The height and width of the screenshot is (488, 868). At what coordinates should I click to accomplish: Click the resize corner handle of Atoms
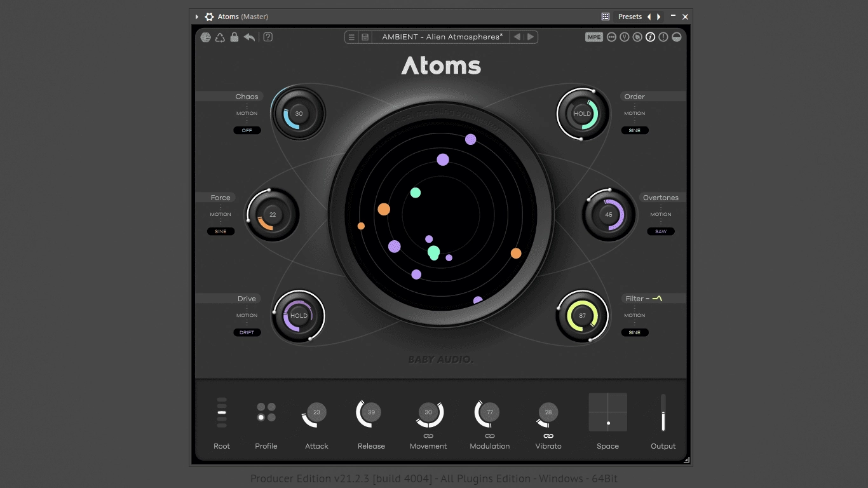(686, 459)
